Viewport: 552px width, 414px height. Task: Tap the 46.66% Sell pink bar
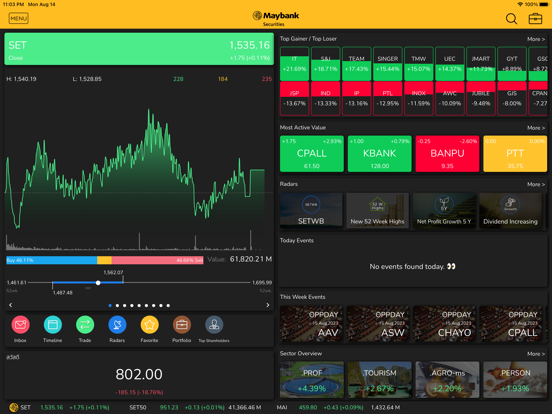point(157,260)
